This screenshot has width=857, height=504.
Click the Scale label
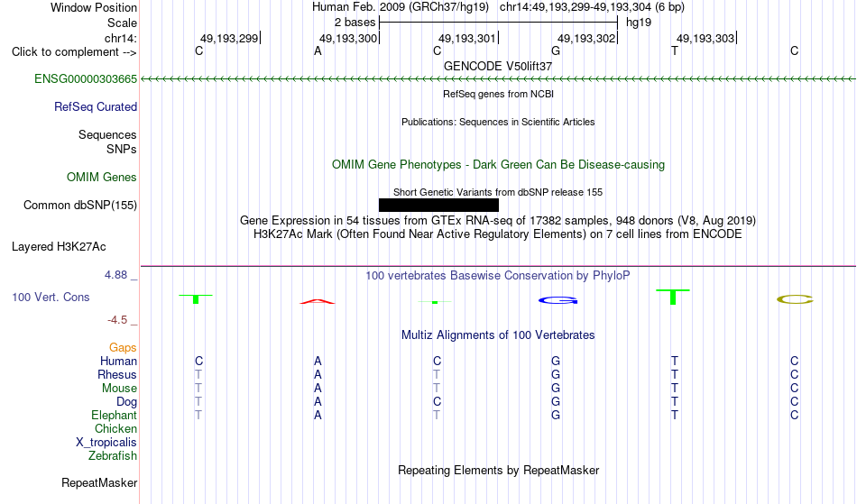pos(122,23)
